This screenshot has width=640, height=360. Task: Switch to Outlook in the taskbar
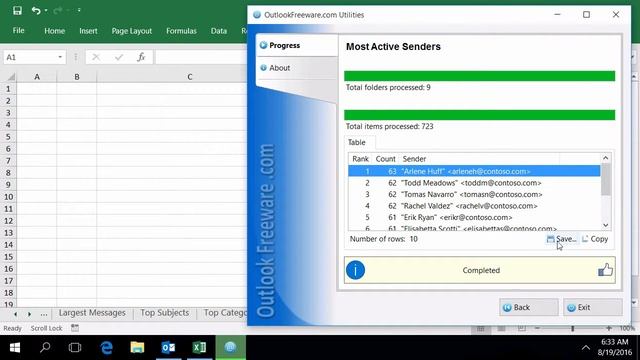[x=168, y=347]
